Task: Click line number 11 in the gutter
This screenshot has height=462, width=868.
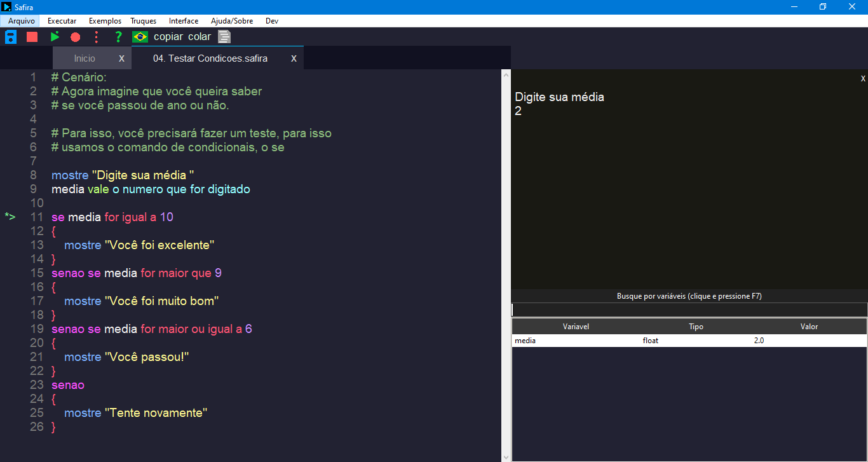Action: 37,217
